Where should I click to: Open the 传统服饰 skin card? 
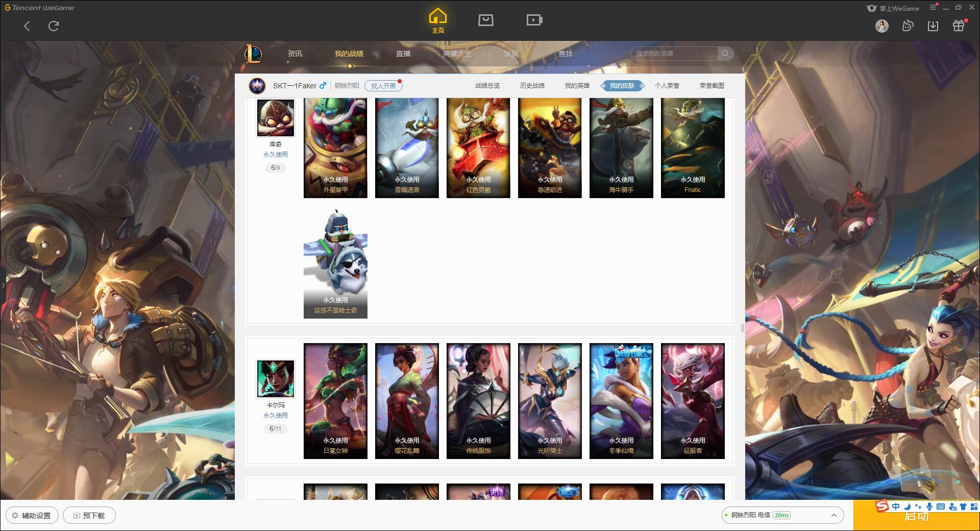pos(478,401)
